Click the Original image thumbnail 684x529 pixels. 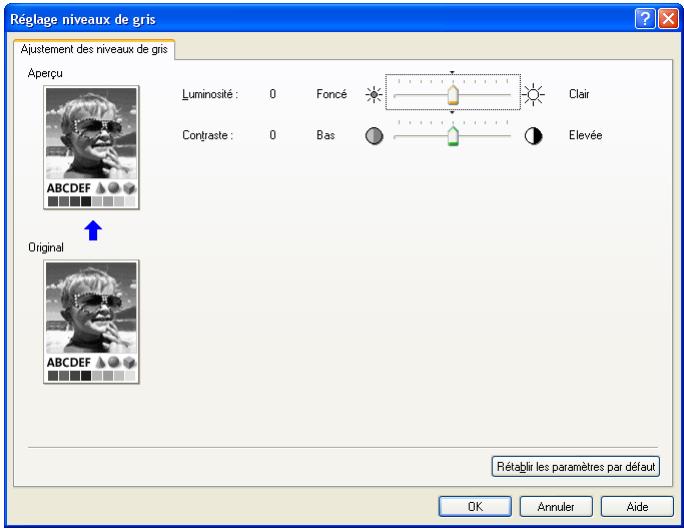pyautogui.click(x=91, y=322)
